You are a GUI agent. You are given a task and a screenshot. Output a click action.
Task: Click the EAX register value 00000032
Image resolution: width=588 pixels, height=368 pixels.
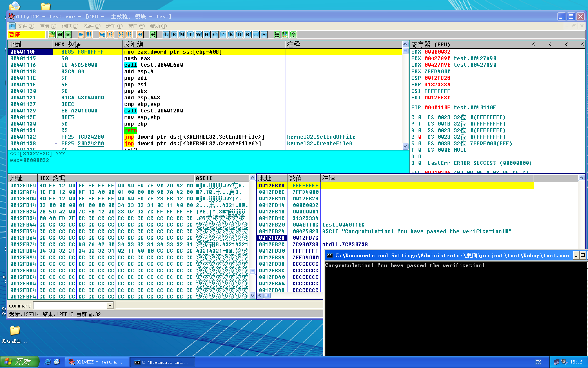pos(437,52)
